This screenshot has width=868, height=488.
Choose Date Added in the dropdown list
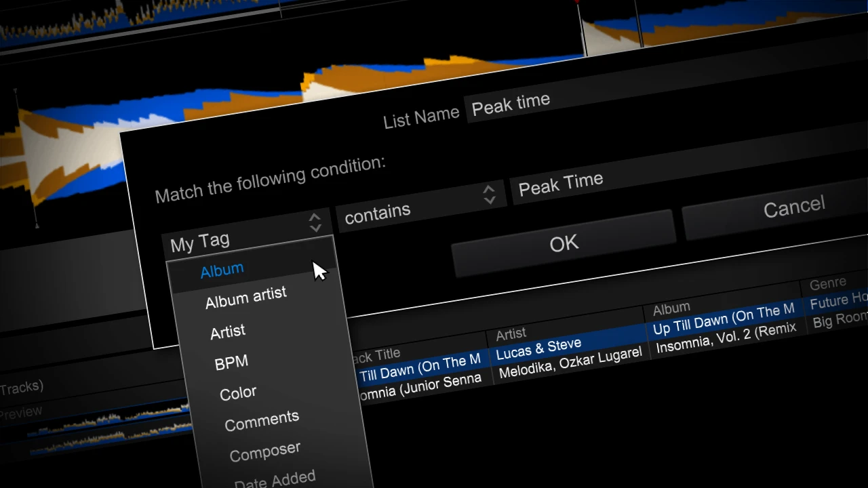[x=275, y=479]
